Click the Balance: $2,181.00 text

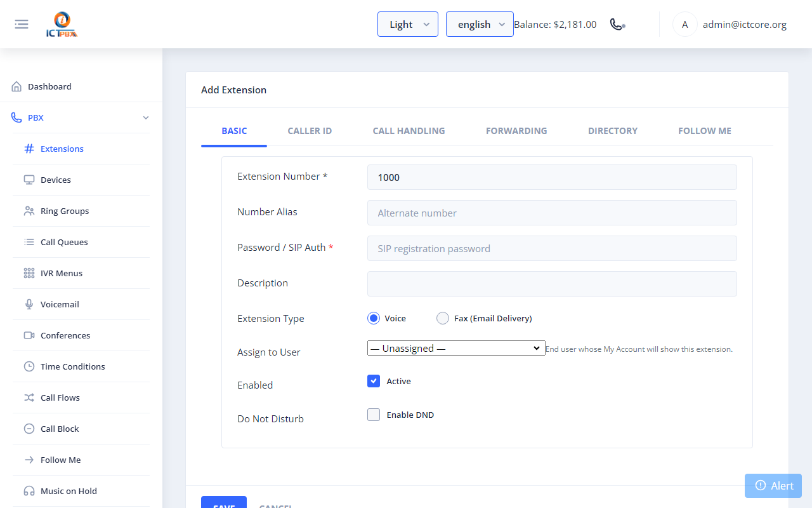pos(555,24)
